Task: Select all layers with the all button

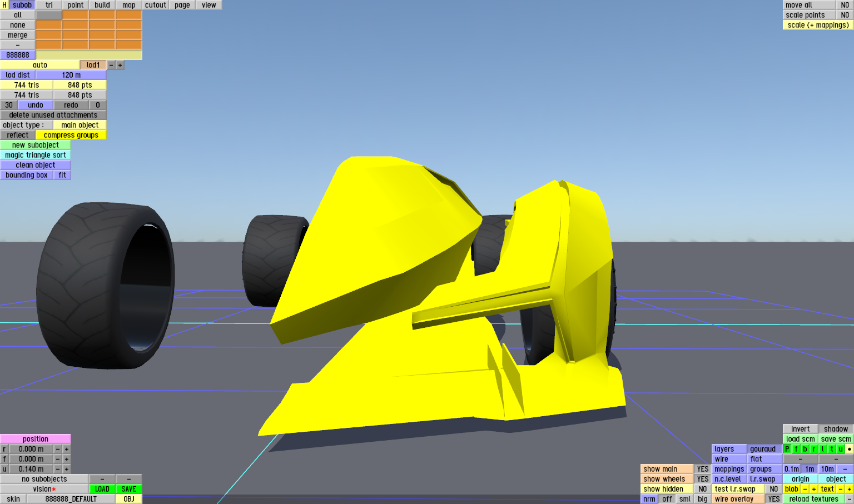Action: point(18,15)
